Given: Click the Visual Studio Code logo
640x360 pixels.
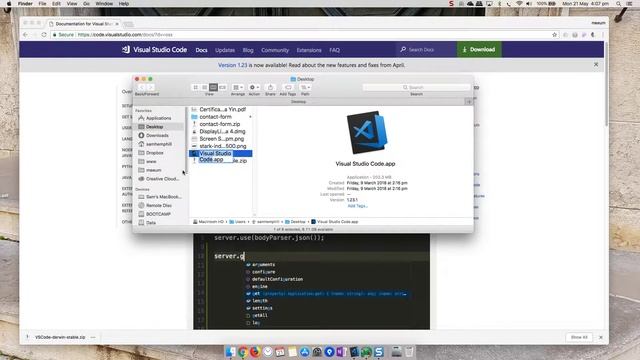Looking at the screenshot, I should (x=154, y=49).
